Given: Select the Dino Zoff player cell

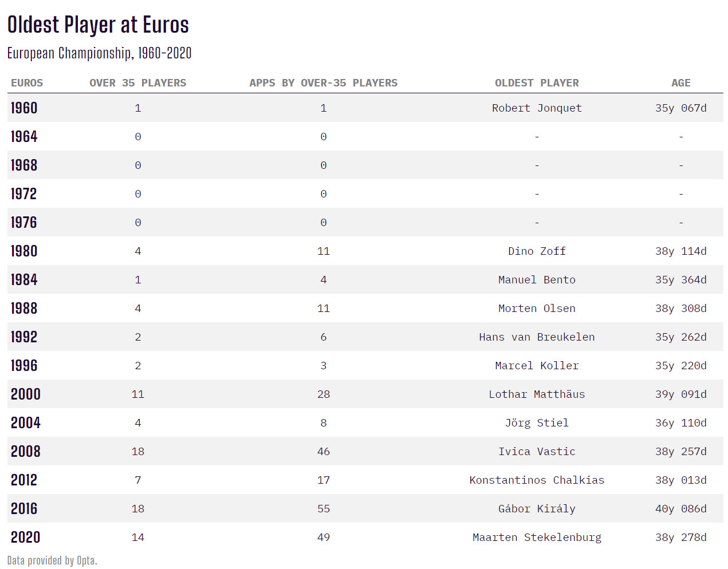Looking at the screenshot, I should tap(537, 251).
